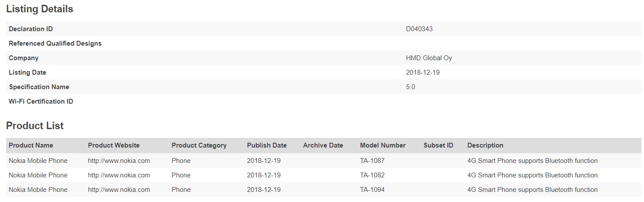This screenshot has width=644, height=202.
Task: Sort by Product Website column header
Action: [x=114, y=145]
